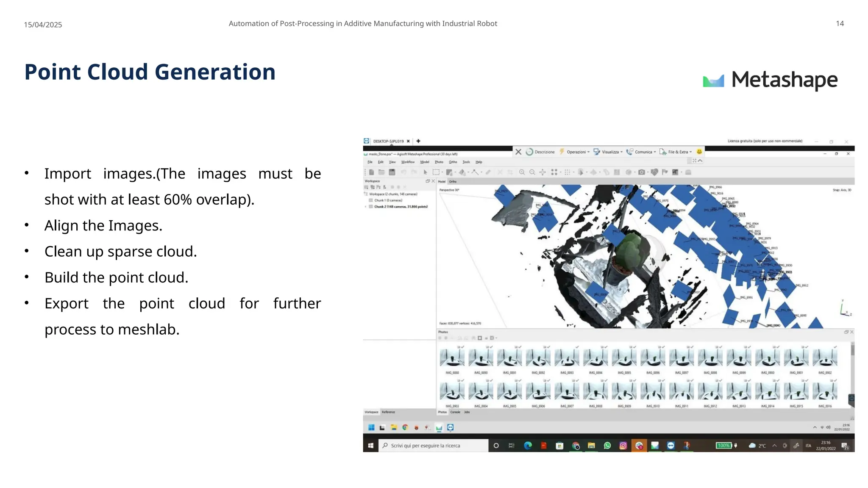The image size is (868, 488).
Task: Click the Save project toolbar icon
Action: pos(392,172)
